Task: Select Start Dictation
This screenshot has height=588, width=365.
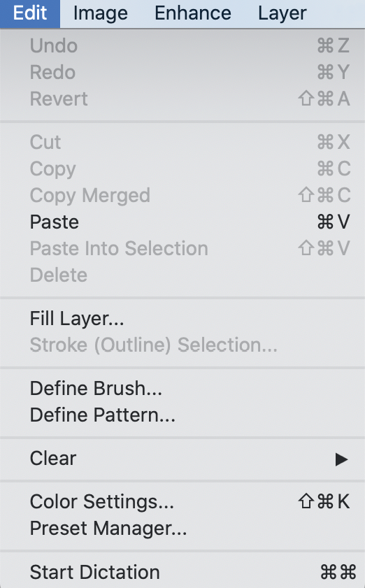Action: [182, 572]
